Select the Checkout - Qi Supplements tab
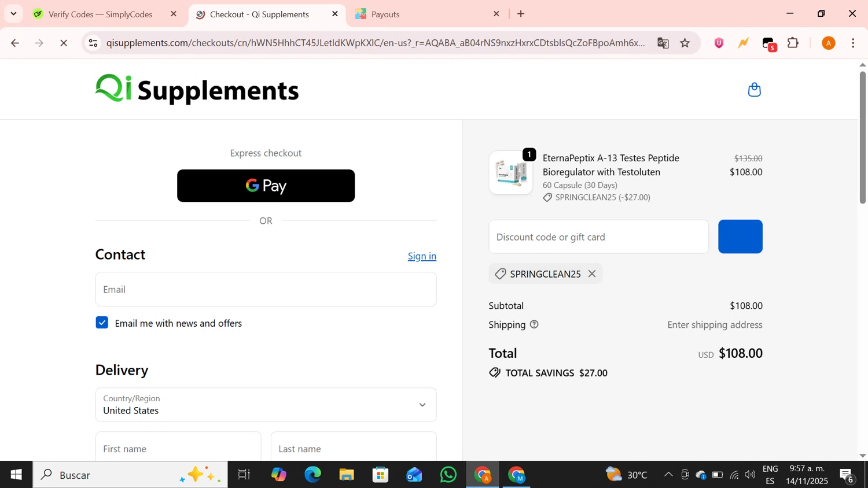Screen dimensions: 868x488 click(x=259, y=14)
